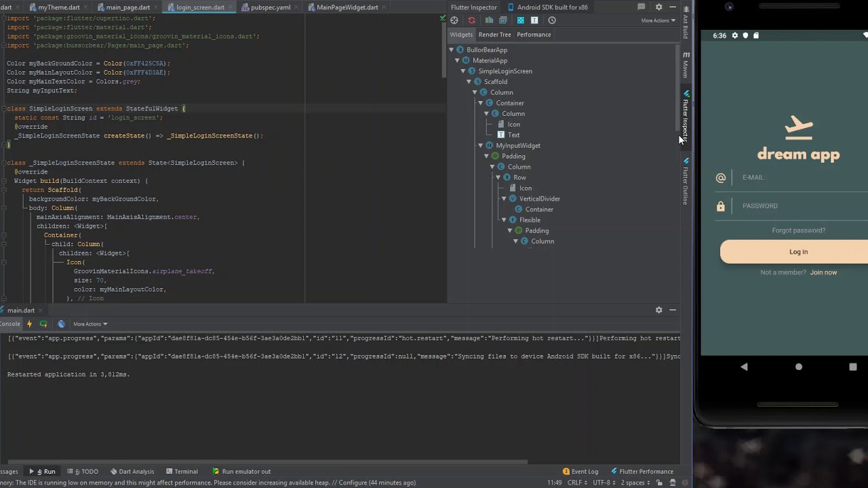
Task: Collapse the BullorBearApp tree node
Action: point(451,49)
